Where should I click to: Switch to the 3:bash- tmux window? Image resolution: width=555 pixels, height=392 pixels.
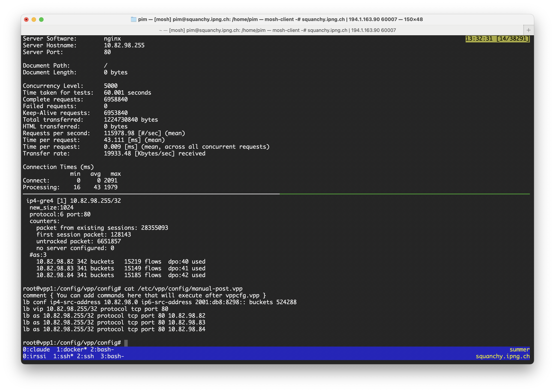(112, 356)
